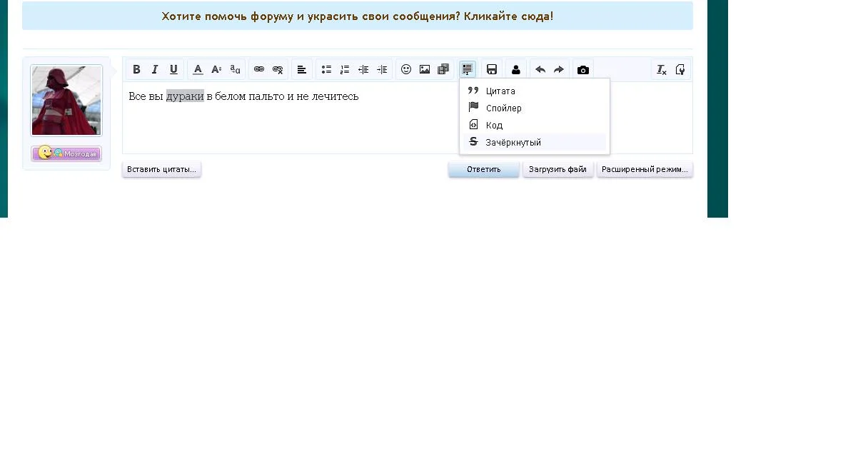Apply bold formatting to the text
The width and height of the screenshot is (868, 476).
coord(136,69)
